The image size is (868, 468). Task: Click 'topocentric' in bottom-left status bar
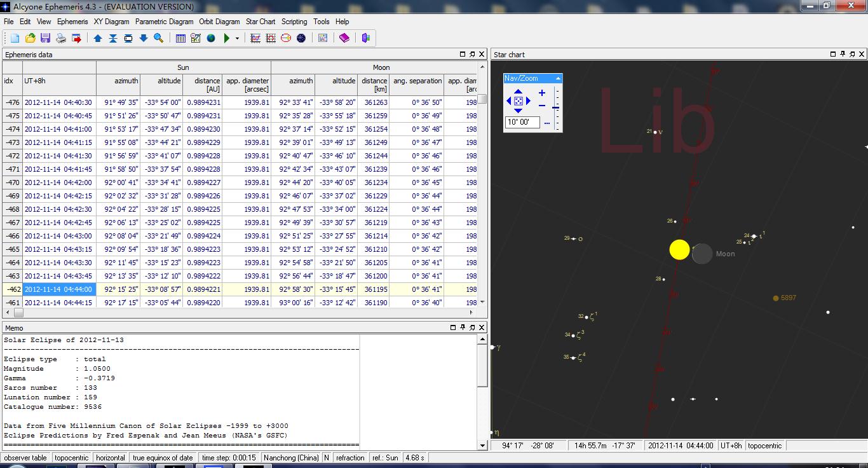(x=71, y=457)
